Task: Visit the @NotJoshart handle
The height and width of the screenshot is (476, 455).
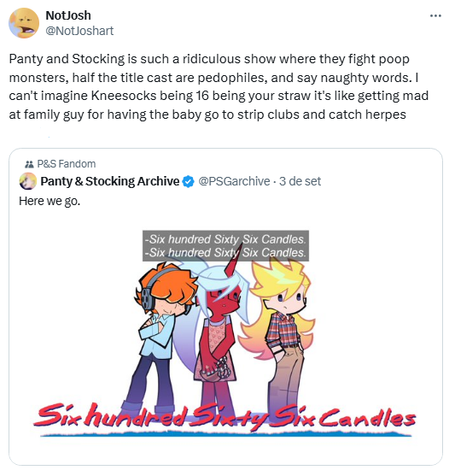Action: point(79,31)
